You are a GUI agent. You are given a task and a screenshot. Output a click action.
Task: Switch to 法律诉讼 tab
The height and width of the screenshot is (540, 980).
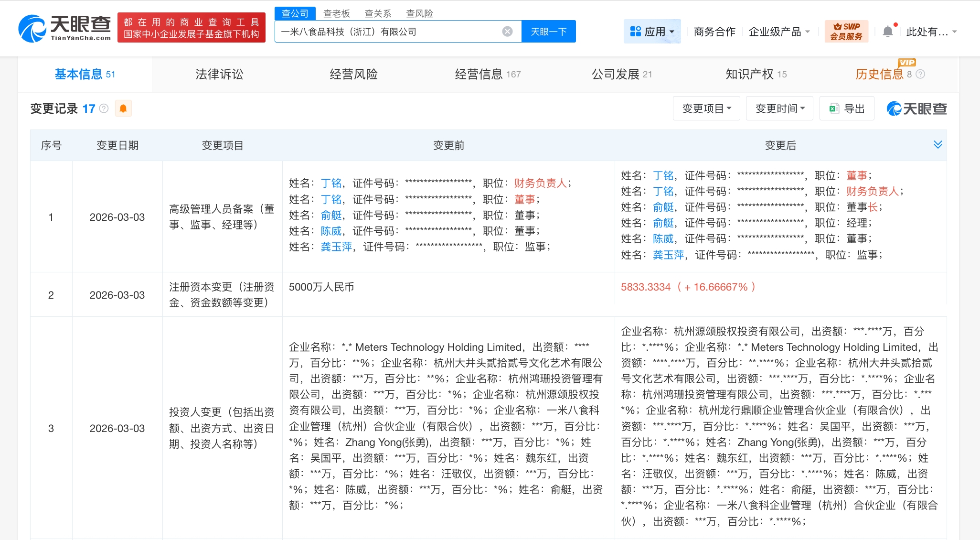(x=219, y=74)
